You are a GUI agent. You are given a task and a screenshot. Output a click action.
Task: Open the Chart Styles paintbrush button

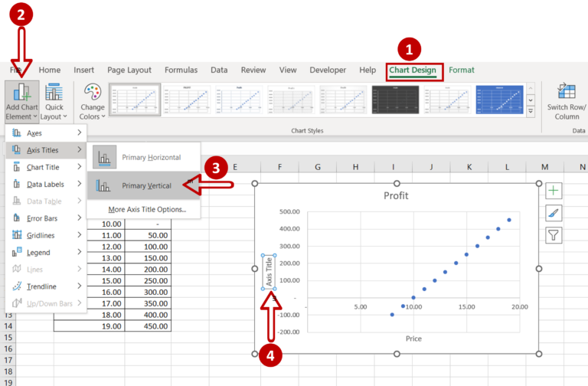(554, 213)
